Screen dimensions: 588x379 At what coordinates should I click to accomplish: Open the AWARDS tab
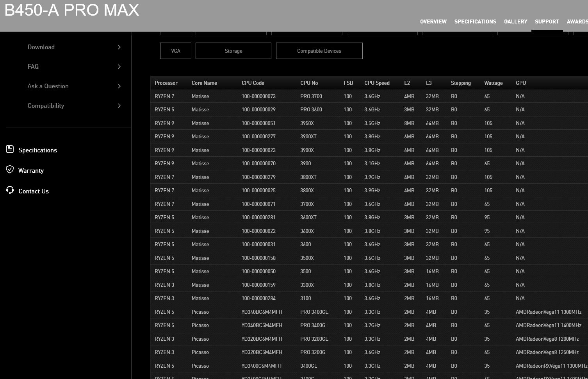(x=577, y=21)
